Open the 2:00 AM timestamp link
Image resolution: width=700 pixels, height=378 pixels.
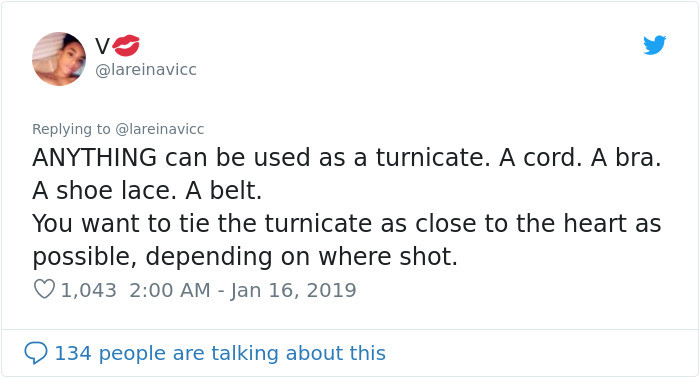(170, 290)
